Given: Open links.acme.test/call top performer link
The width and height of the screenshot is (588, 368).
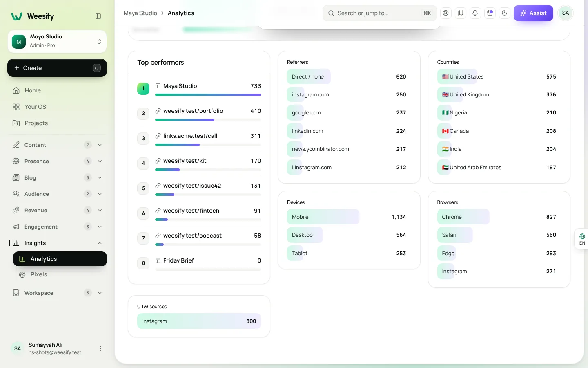Looking at the screenshot, I should pyautogui.click(x=190, y=136).
